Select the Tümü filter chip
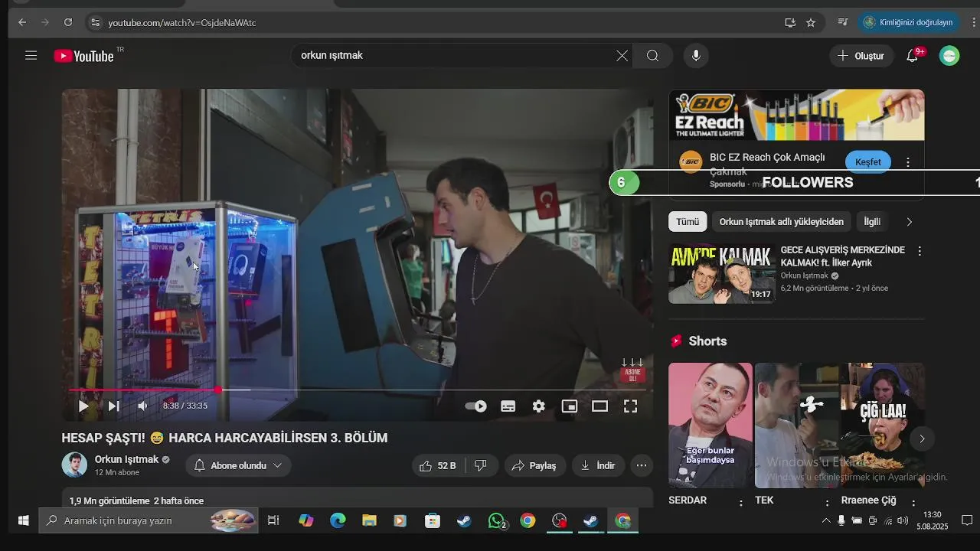980x551 pixels. (688, 222)
